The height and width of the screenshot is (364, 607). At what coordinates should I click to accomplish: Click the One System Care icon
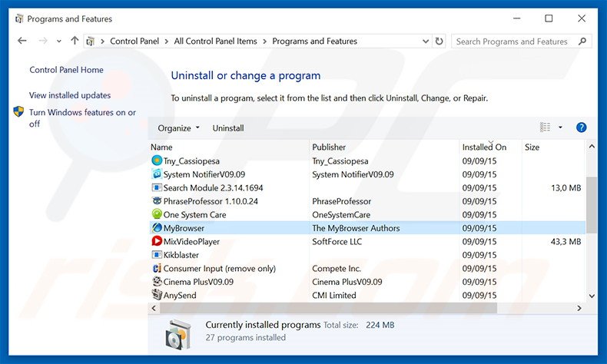157,214
